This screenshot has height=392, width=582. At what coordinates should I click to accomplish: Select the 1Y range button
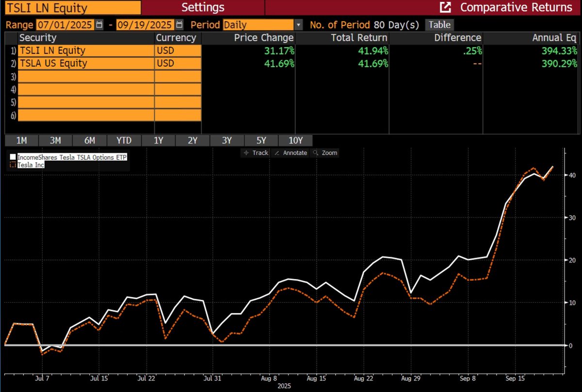click(x=158, y=140)
